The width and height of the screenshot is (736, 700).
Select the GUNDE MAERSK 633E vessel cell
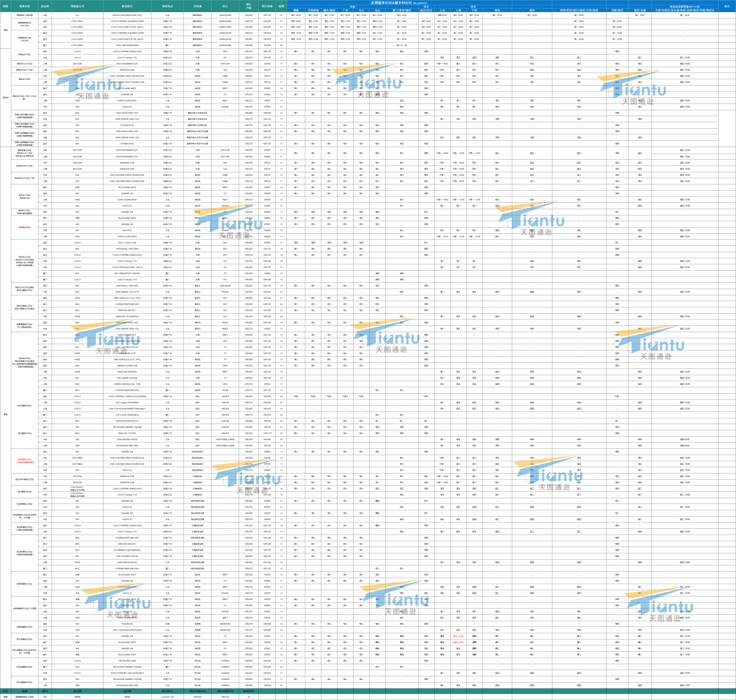click(x=127, y=384)
